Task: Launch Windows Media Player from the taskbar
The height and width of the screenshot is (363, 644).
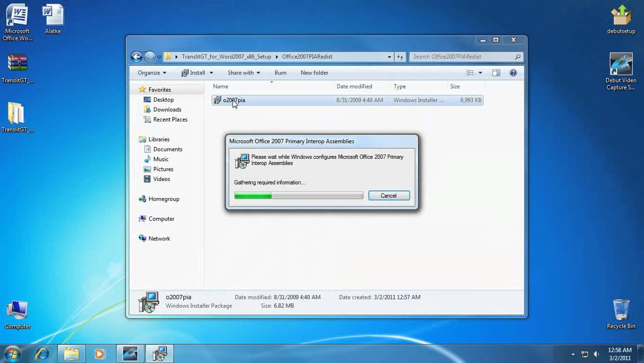Action: pyautogui.click(x=99, y=354)
